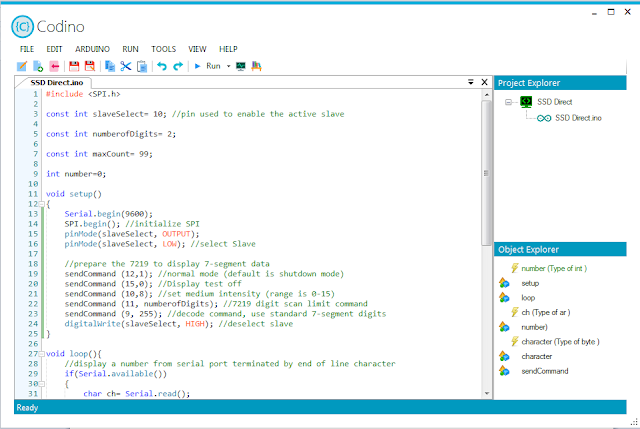The image size is (640, 429).
Task: Click the function icon beside setup
Action: pos(504,283)
